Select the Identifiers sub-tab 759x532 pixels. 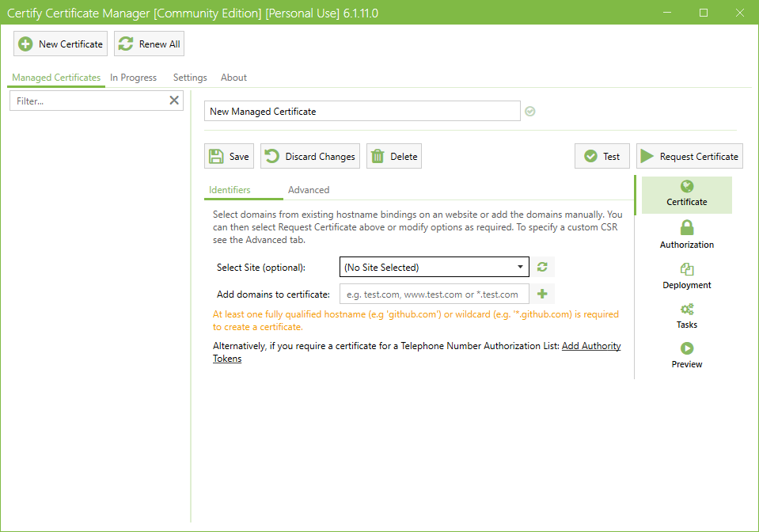point(230,190)
